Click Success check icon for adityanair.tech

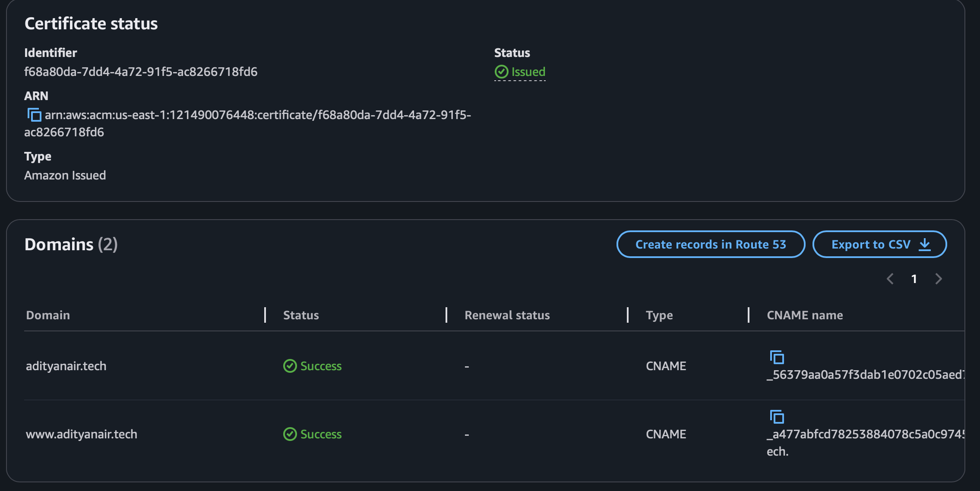pyautogui.click(x=290, y=366)
